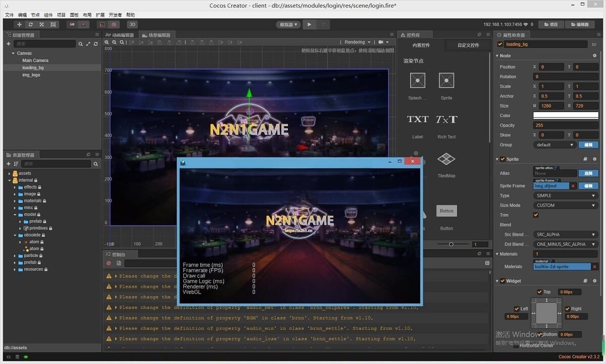
Task: Uncheck the Trim checkbox
Action: tap(536, 215)
